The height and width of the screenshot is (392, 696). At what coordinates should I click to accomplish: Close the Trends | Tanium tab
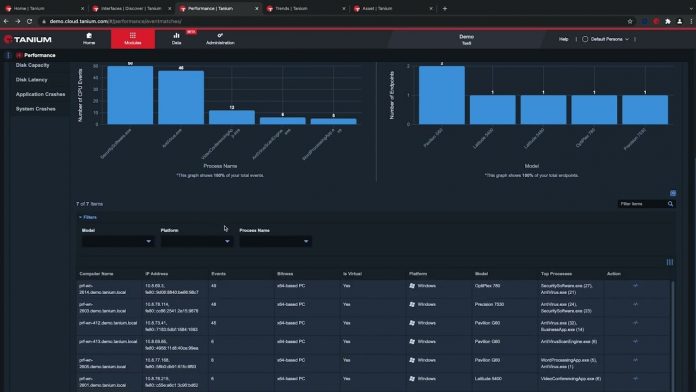click(x=344, y=8)
